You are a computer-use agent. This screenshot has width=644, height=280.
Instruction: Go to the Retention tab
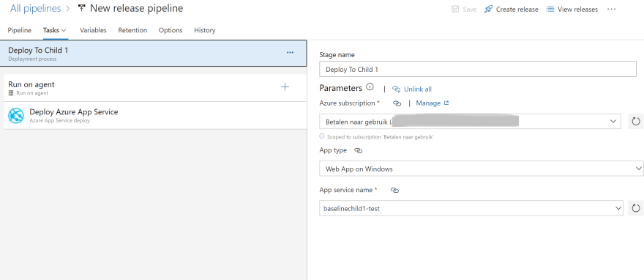tap(132, 31)
